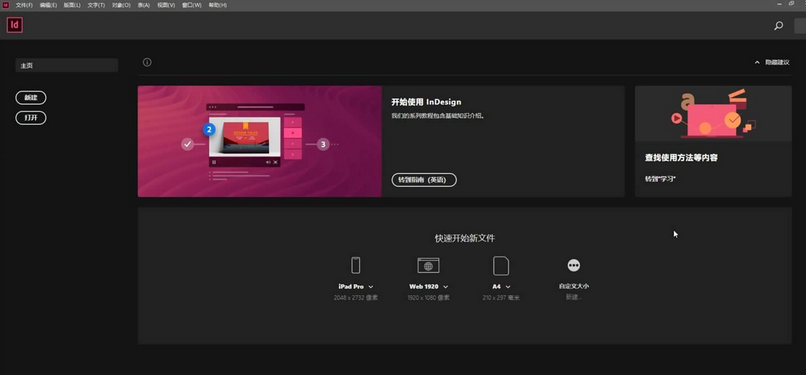Open the 帮助(H) menu
Image resolution: width=806 pixels, height=375 pixels.
point(217,5)
